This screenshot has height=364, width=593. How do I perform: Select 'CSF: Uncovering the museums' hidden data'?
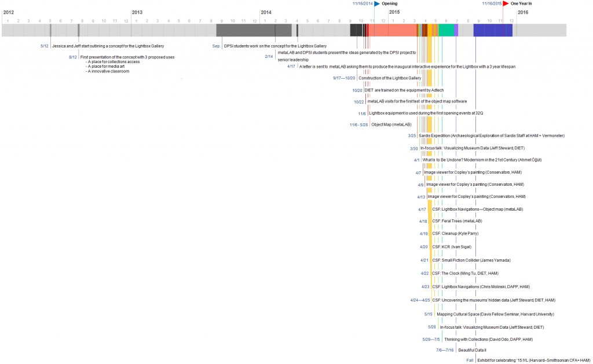tap(494, 300)
